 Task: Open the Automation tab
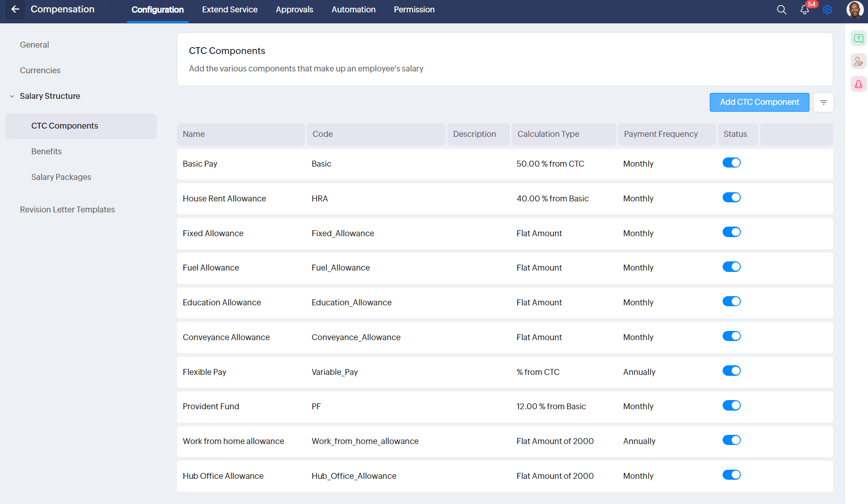[x=353, y=10]
